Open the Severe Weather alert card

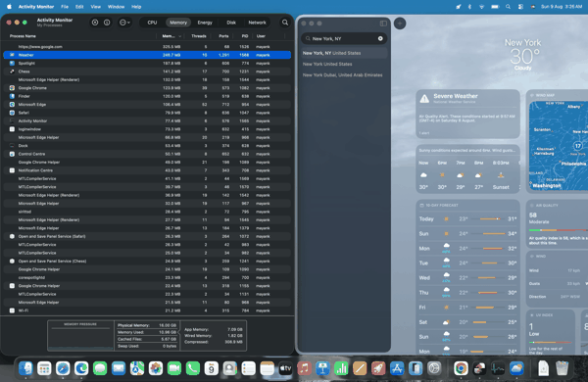click(x=467, y=114)
